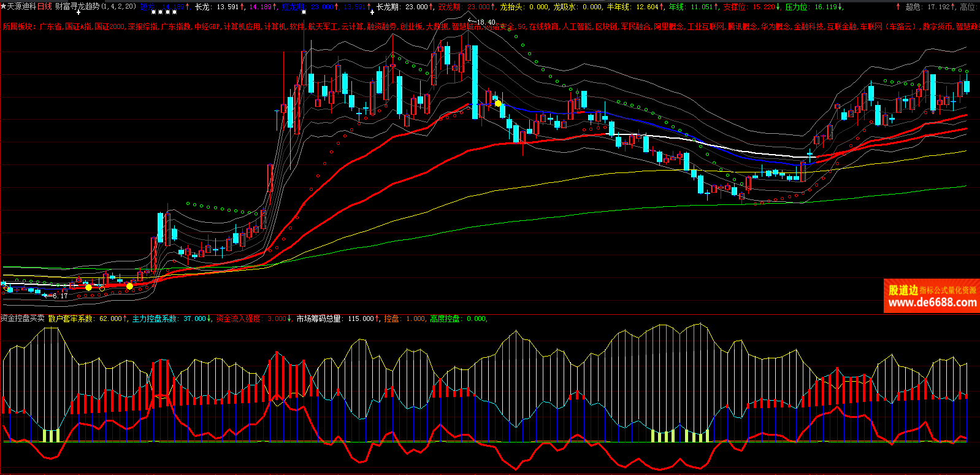The height and width of the screenshot is (475, 980).
Task: Click the 股道边 watermark logo
Action: [903, 290]
